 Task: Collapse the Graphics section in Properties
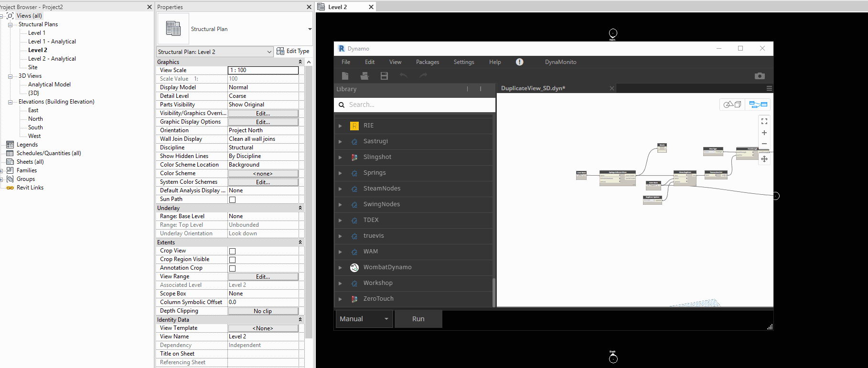[300, 62]
